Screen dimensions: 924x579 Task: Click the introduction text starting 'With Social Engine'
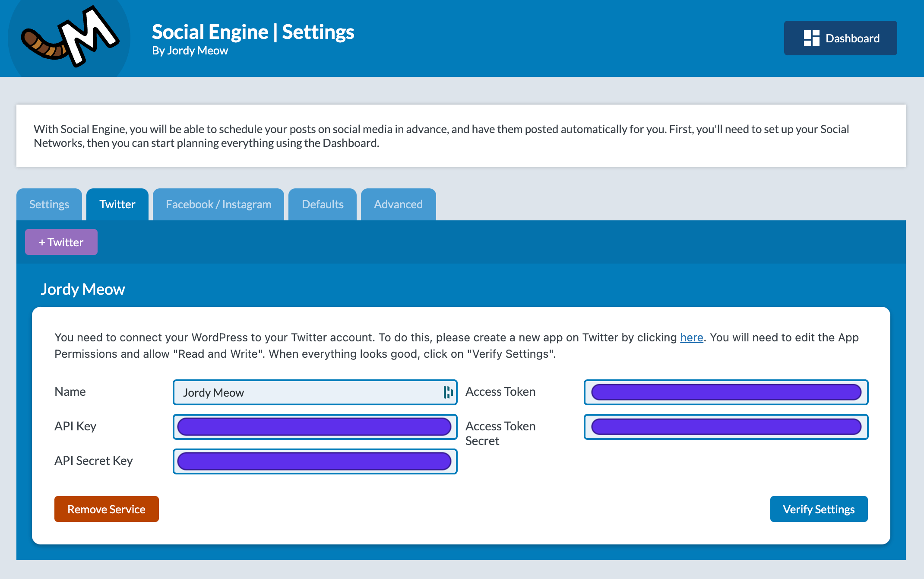(441, 136)
